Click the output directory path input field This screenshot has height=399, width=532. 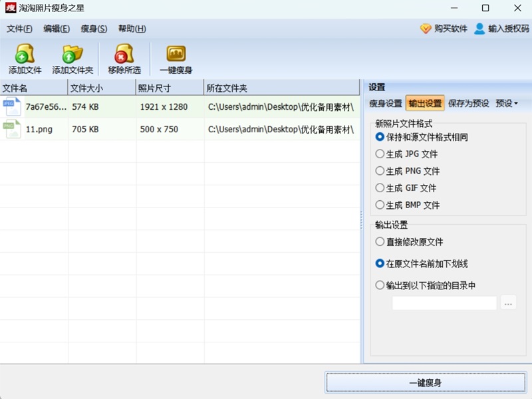pos(444,303)
